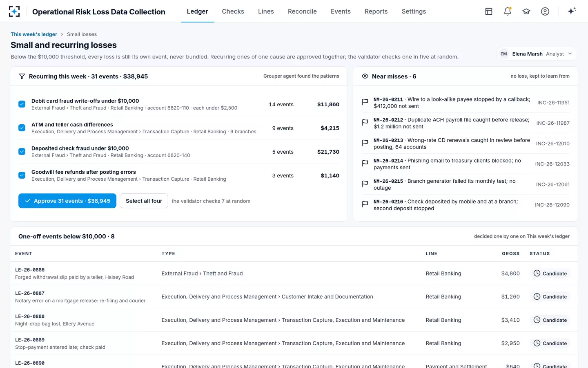Open the Reconcile tab
Image resolution: width=588 pixels, height=368 pixels.
[x=302, y=11]
